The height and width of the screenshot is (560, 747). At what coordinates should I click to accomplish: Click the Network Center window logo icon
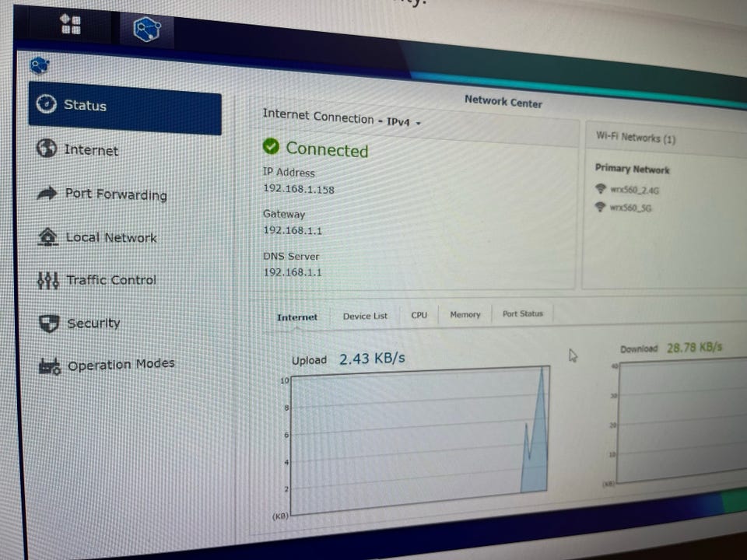click(x=39, y=65)
